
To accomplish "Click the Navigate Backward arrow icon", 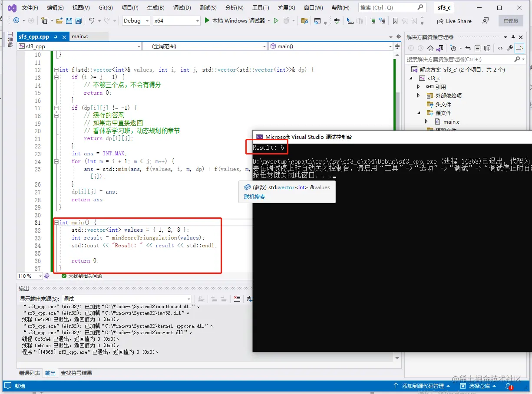I will [x=16, y=20].
